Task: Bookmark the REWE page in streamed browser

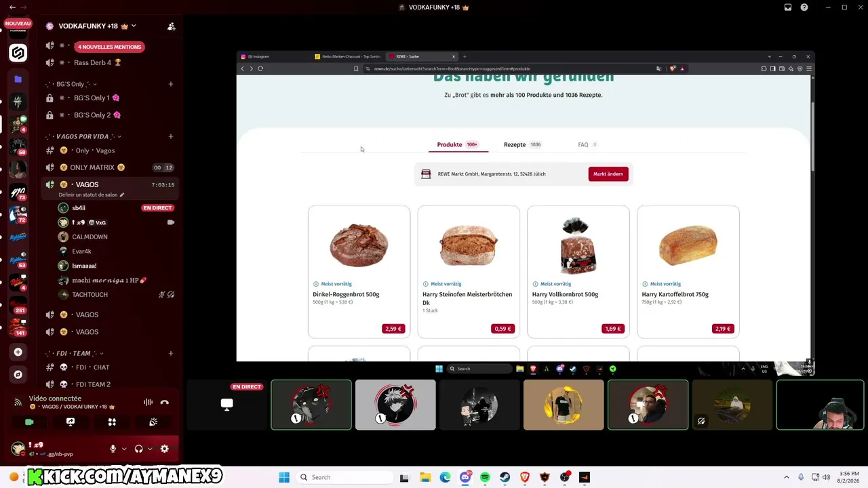Action: pyautogui.click(x=356, y=68)
